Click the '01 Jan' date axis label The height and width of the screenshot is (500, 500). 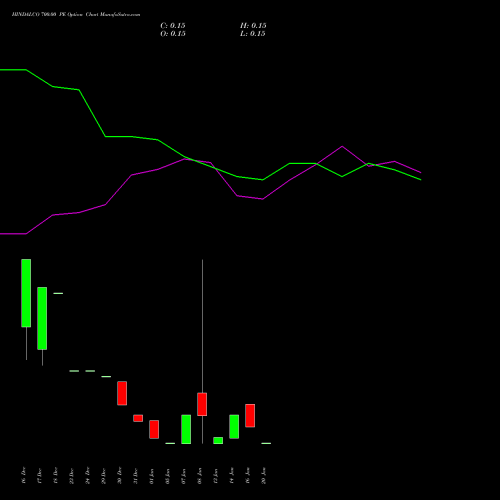pos(152,476)
